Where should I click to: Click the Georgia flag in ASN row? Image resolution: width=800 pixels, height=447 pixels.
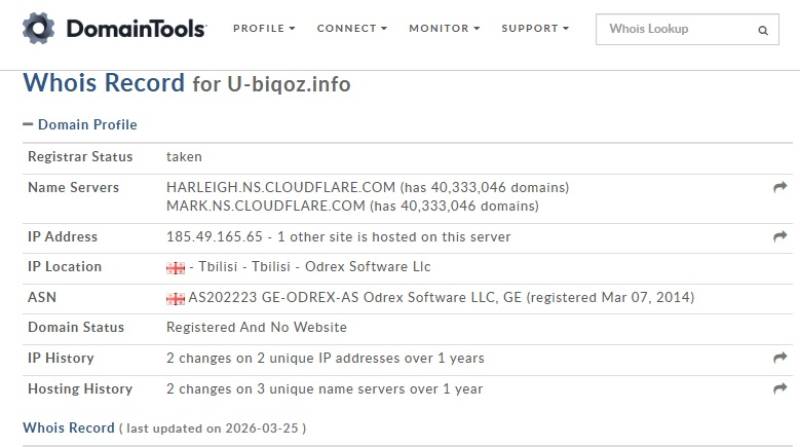(176, 298)
